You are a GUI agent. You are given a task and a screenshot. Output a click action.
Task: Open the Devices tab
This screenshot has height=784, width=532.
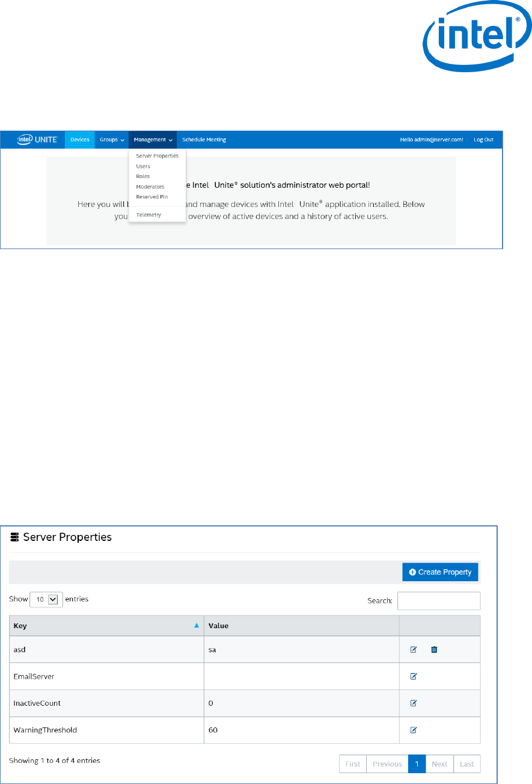click(79, 140)
